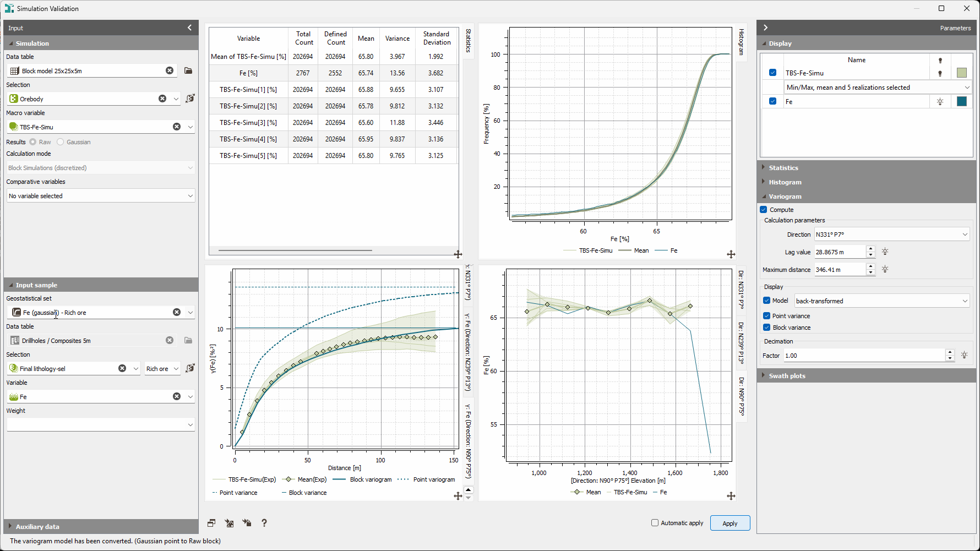Image resolution: width=980 pixels, height=551 pixels.
Task: Uncheck the variogram Compute checkbox
Action: (764, 210)
